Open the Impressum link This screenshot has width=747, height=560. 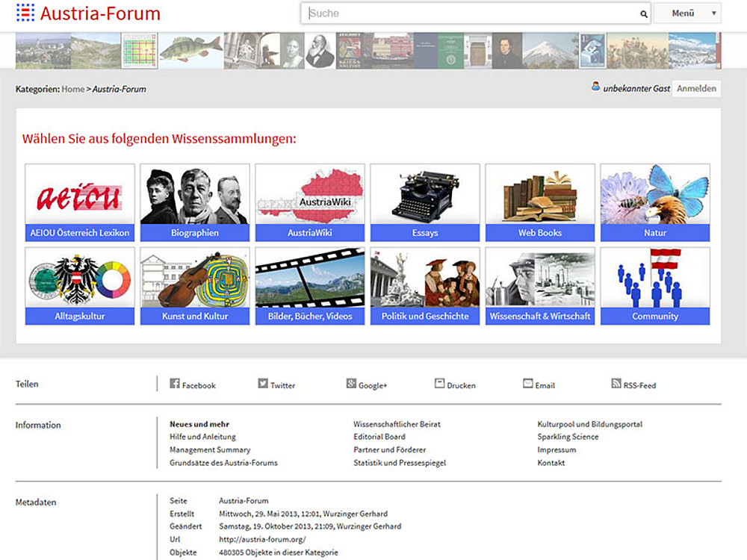(x=557, y=450)
